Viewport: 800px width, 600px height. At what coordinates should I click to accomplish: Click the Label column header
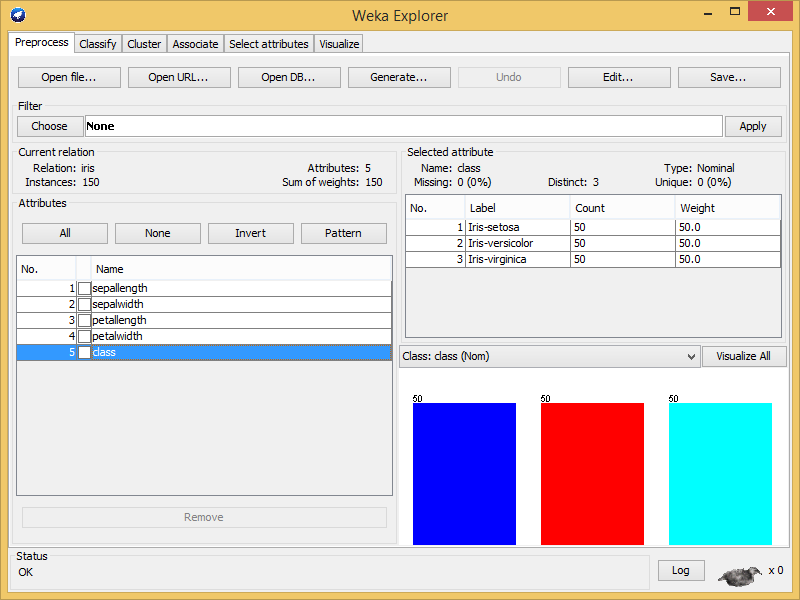click(517, 208)
